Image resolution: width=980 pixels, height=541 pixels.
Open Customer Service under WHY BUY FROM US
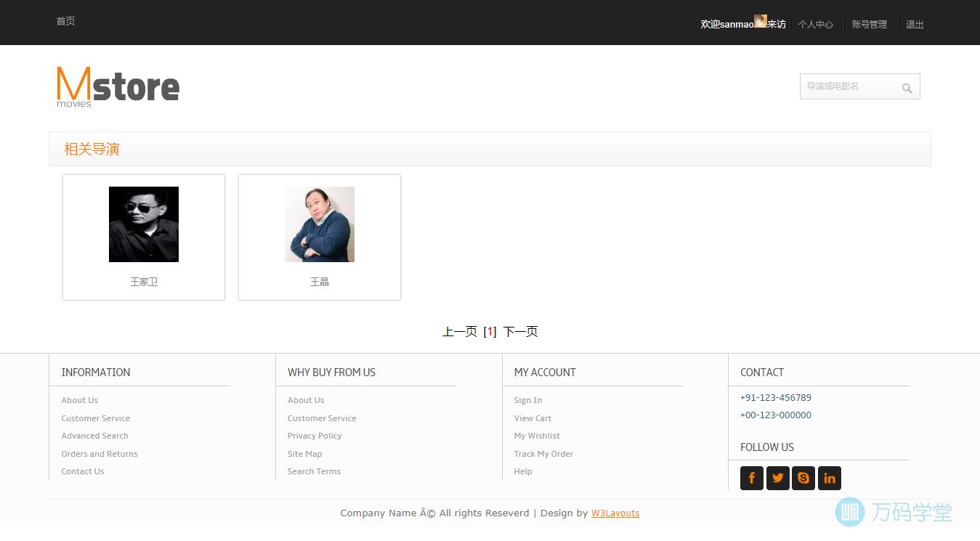point(322,418)
